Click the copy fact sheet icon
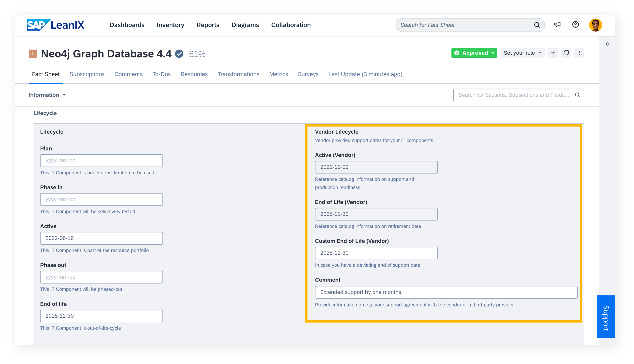 pos(566,53)
